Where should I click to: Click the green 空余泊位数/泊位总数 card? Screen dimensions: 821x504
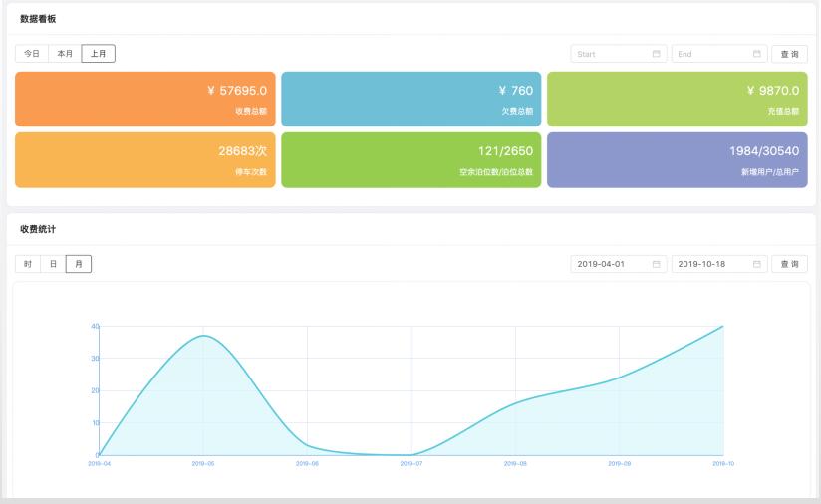410,159
